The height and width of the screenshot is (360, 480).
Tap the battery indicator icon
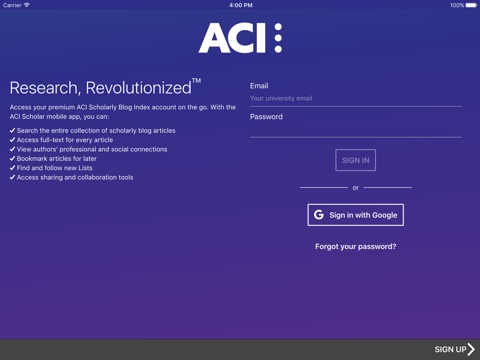tap(471, 5)
